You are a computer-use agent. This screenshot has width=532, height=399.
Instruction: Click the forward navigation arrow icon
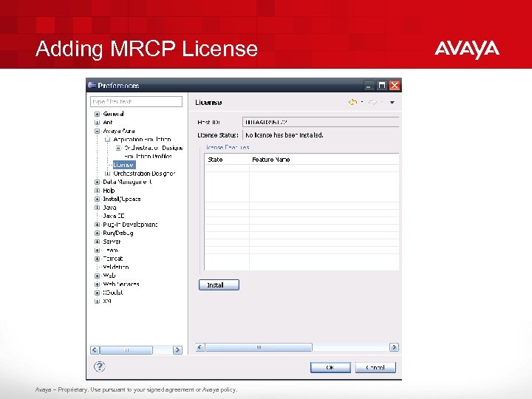pos(372,102)
